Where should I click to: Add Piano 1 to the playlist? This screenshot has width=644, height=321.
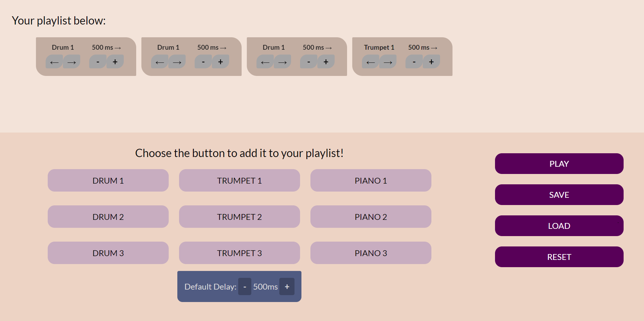pyautogui.click(x=371, y=181)
